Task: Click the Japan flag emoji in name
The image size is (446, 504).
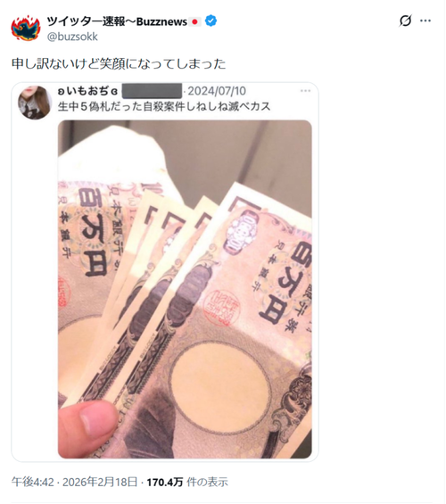Action: pos(194,21)
